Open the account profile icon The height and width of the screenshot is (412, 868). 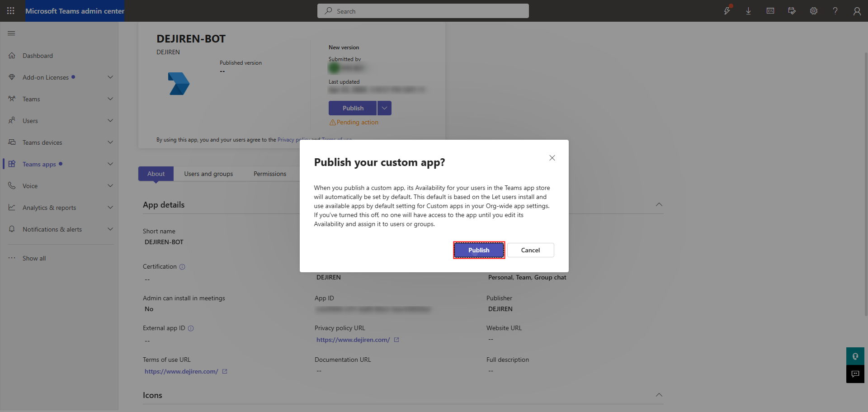click(x=857, y=11)
